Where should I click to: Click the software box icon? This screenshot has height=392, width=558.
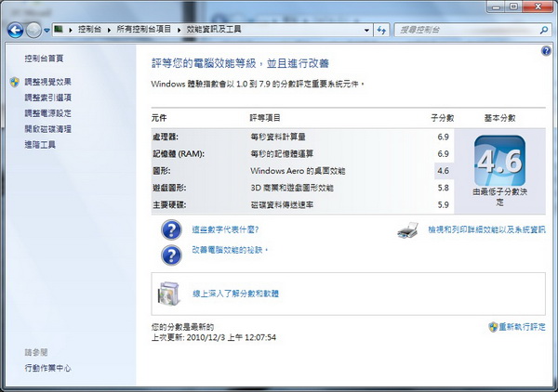168,294
